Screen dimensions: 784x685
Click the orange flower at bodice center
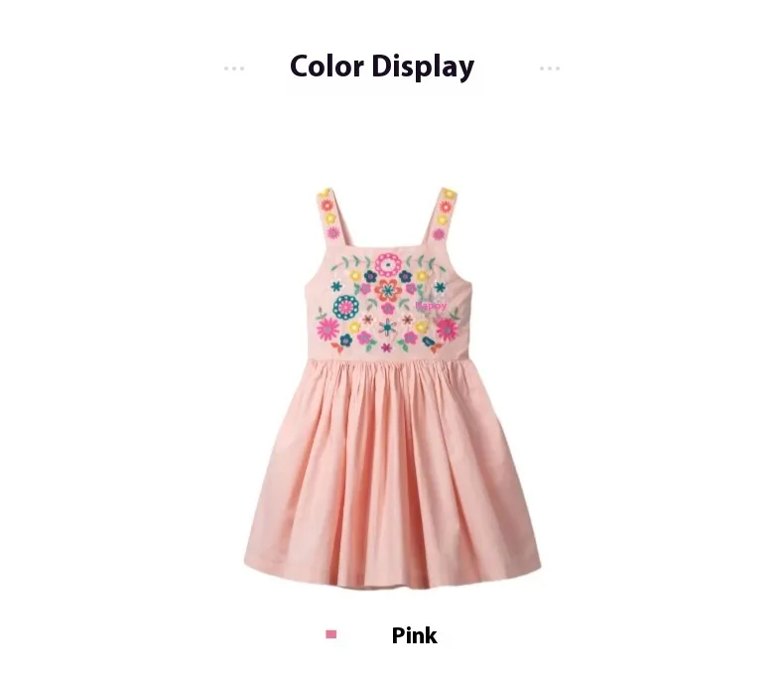388,290
